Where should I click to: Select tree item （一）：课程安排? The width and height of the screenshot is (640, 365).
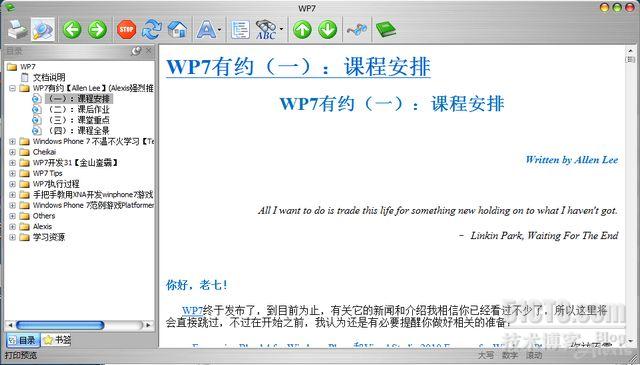[79, 98]
